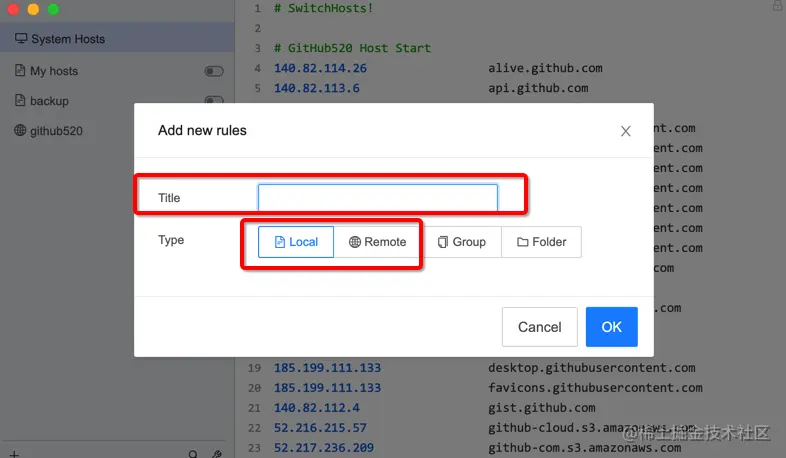Click the sidebar search icon

193,454
